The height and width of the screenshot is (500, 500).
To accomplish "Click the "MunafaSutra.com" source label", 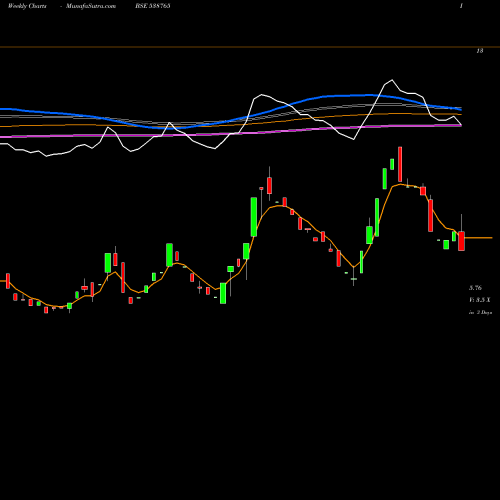I will pyautogui.click(x=91, y=6).
